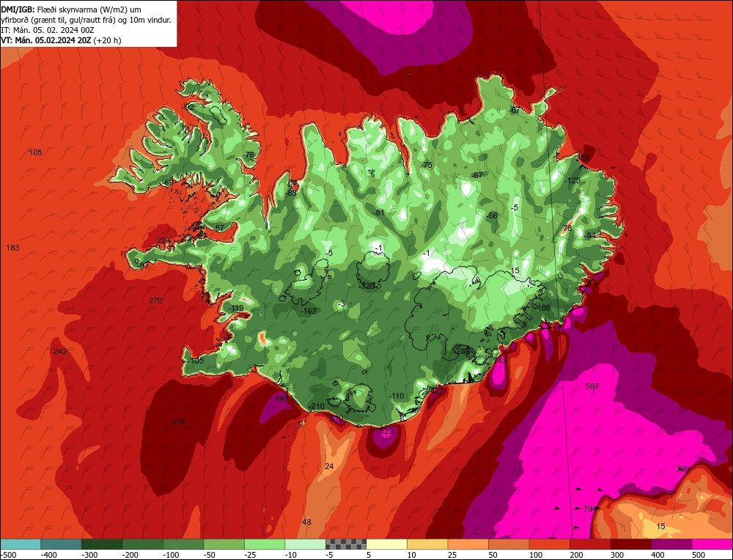
Task: Click the '-105' value in the southwest peninsula
Action: (196, 361)
